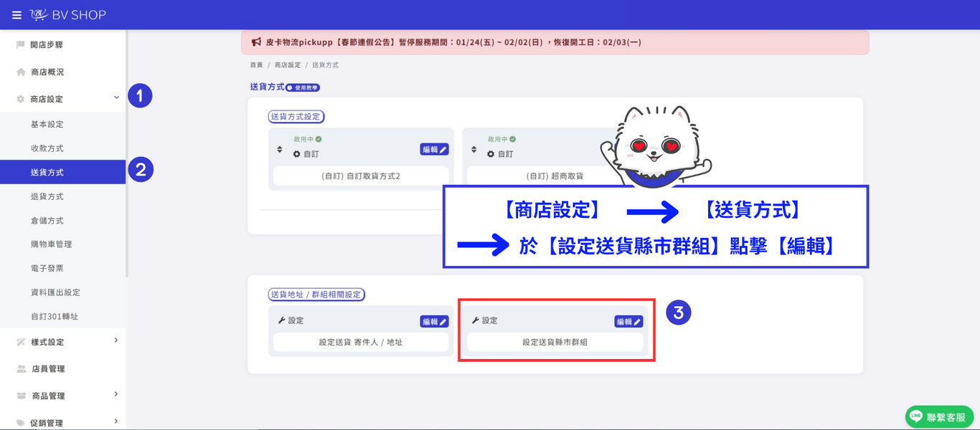Image resolution: width=980 pixels, height=430 pixels.
Task: Click the sort handle beside 自訂取貨方式2 card
Action: [280, 150]
